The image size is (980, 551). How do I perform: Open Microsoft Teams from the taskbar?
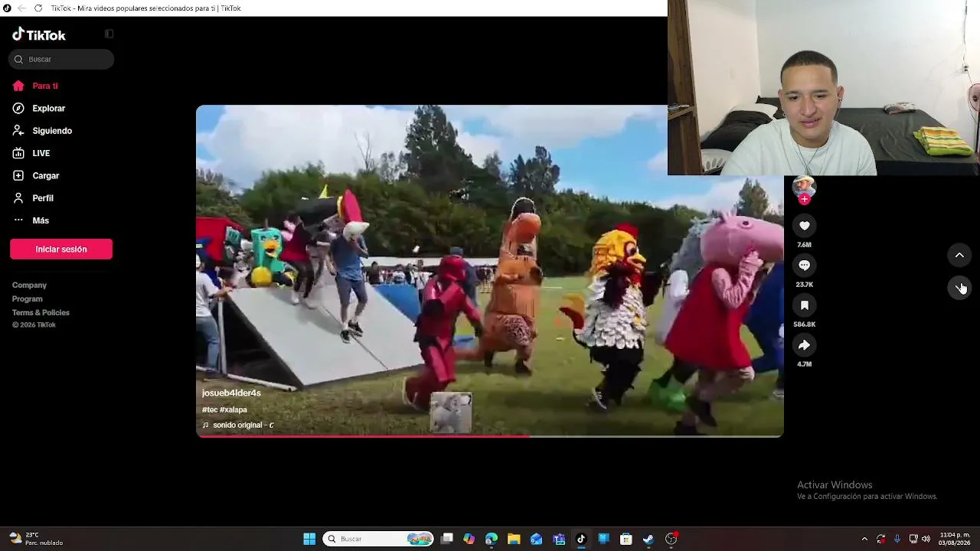pyautogui.click(x=559, y=539)
